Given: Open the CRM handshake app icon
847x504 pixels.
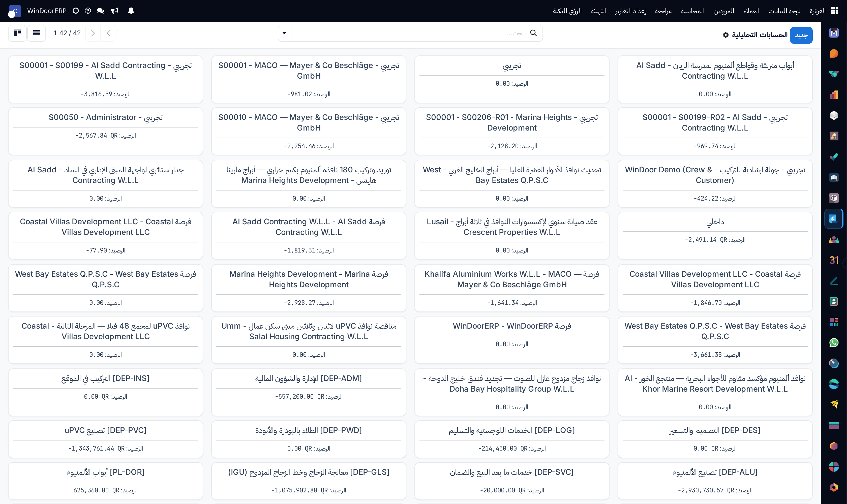Looking at the screenshot, I should coord(834,74).
